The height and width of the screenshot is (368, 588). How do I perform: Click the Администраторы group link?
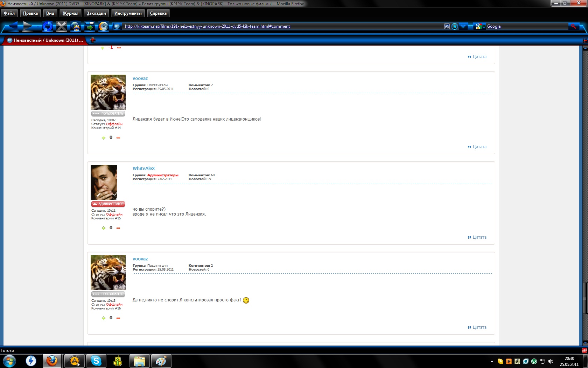163,175
